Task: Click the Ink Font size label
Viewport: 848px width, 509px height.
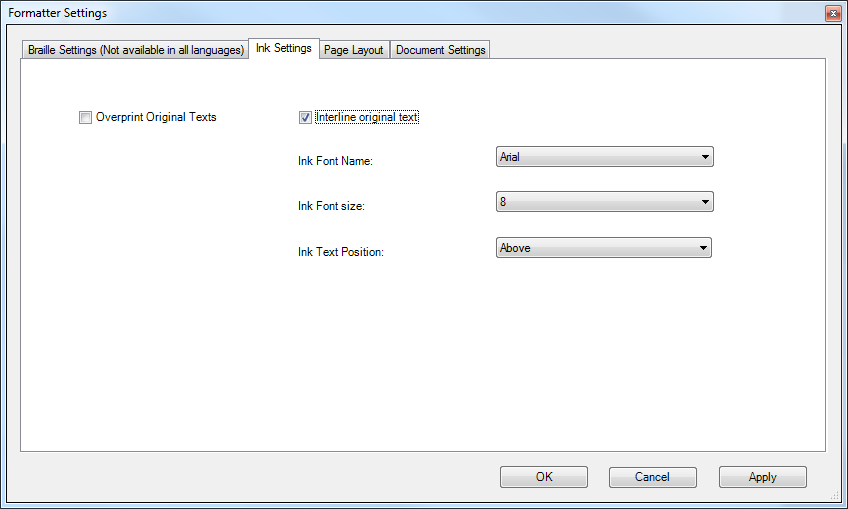Action: [331, 206]
